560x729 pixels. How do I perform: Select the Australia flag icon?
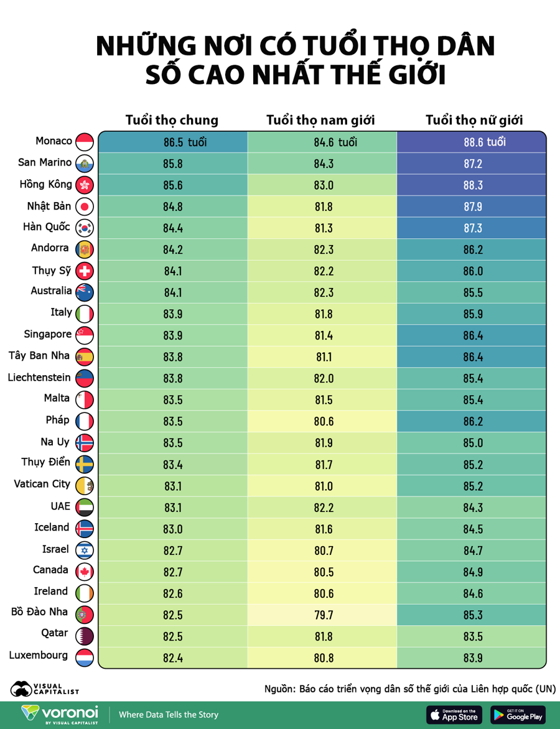click(x=85, y=292)
